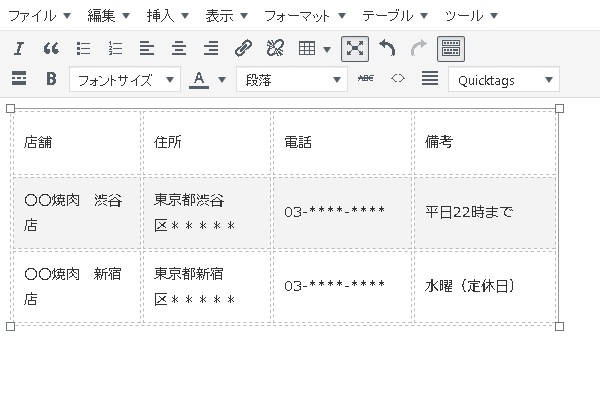Undo the last action
Viewport: 600px width, 402px height.
point(387,48)
